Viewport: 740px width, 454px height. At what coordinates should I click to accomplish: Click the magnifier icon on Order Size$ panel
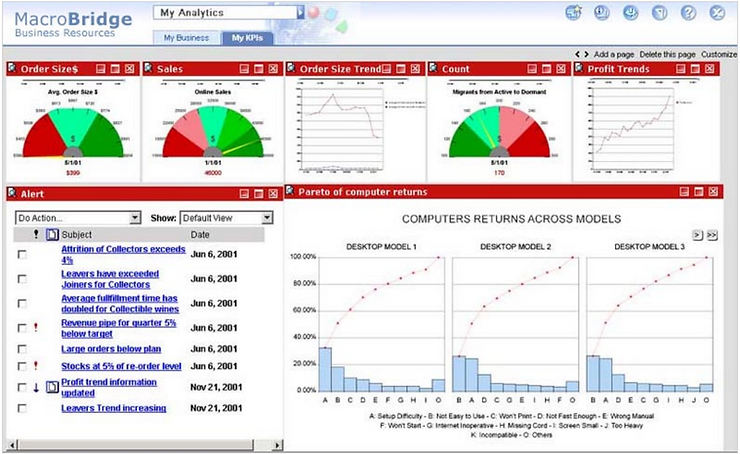coord(12,68)
